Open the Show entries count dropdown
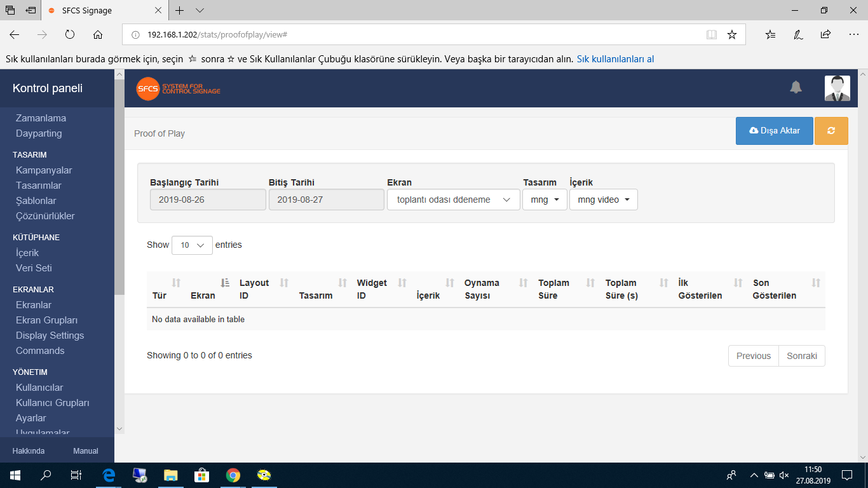 (192, 245)
